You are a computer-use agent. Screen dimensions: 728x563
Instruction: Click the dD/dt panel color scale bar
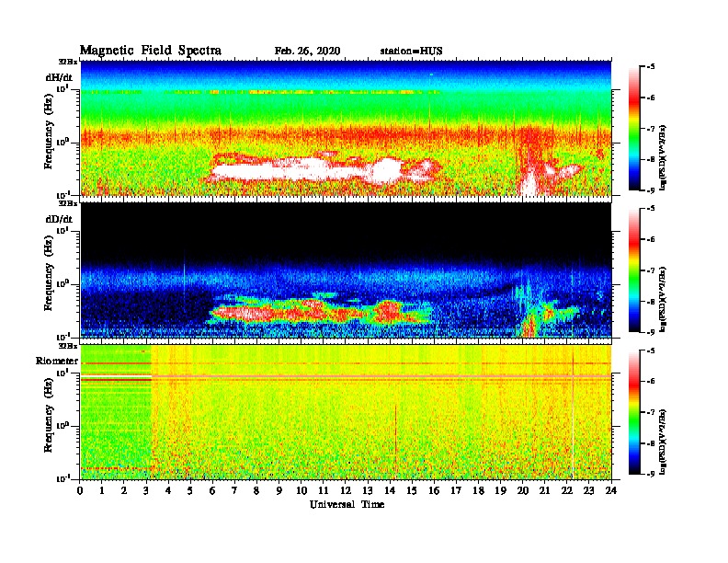[x=634, y=270]
